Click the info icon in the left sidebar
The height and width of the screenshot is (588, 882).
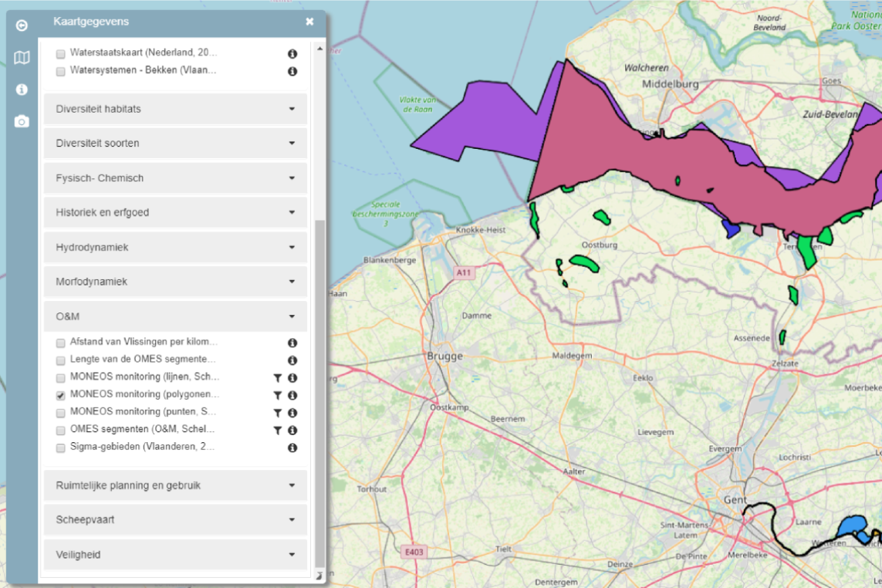[21, 90]
